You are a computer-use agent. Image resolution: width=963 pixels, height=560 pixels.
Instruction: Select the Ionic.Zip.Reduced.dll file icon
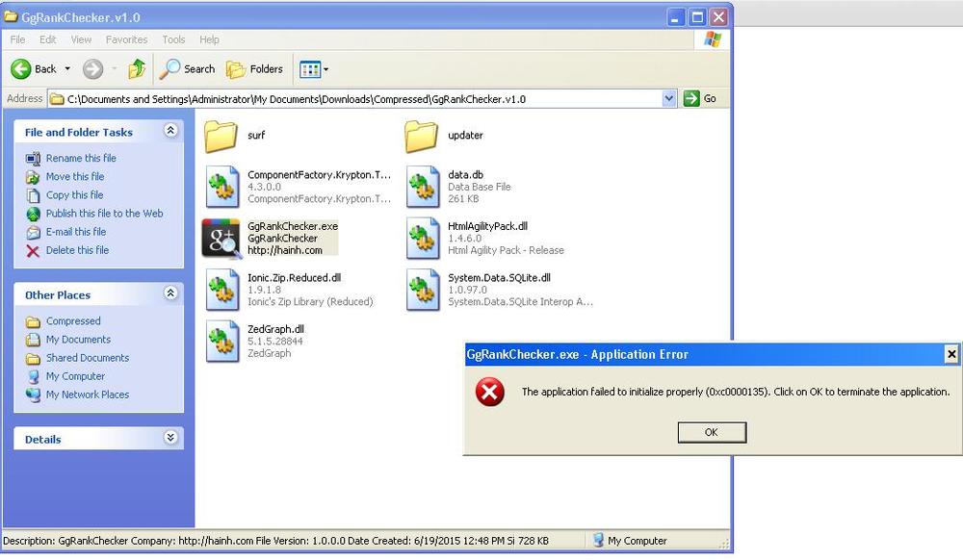[x=221, y=290]
